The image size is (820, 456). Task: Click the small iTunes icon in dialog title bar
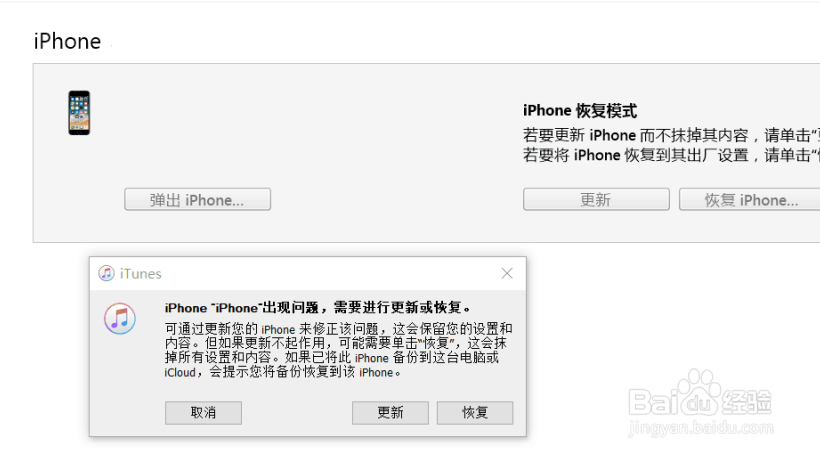click(x=107, y=273)
